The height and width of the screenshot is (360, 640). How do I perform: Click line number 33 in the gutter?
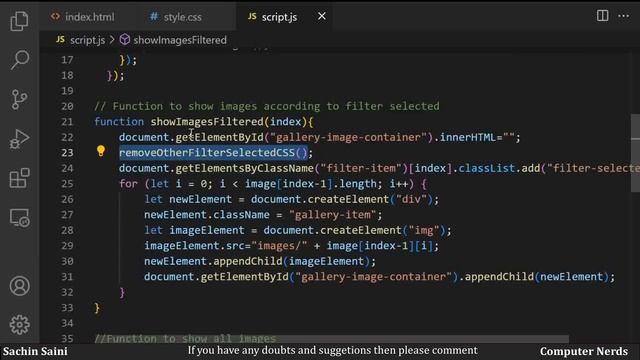(x=67, y=308)
